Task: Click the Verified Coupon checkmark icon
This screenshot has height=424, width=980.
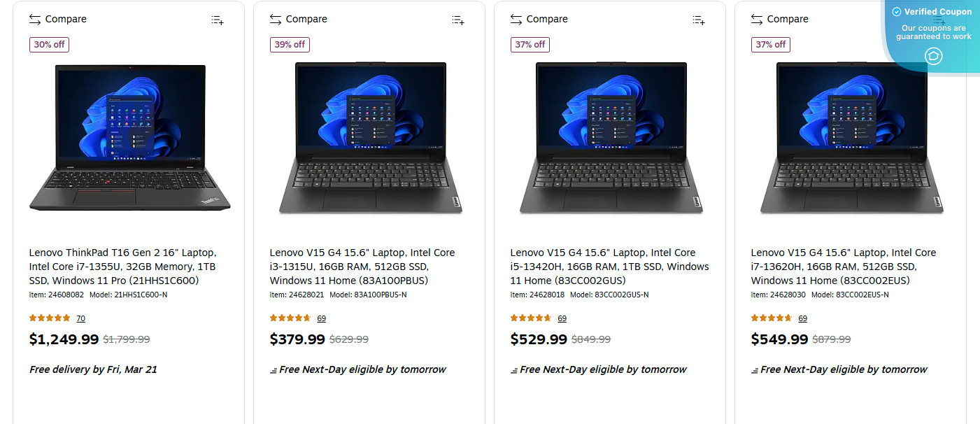Action: point(896,11)
